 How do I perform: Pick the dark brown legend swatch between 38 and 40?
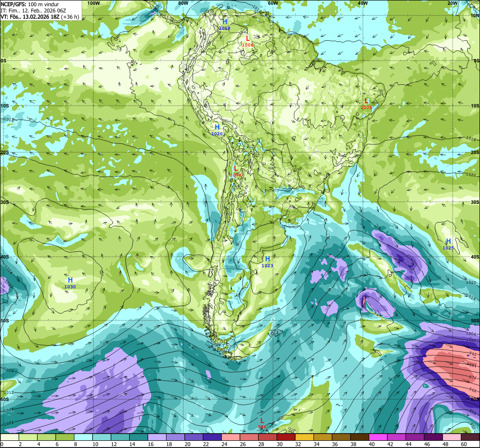tap(360, 437)
